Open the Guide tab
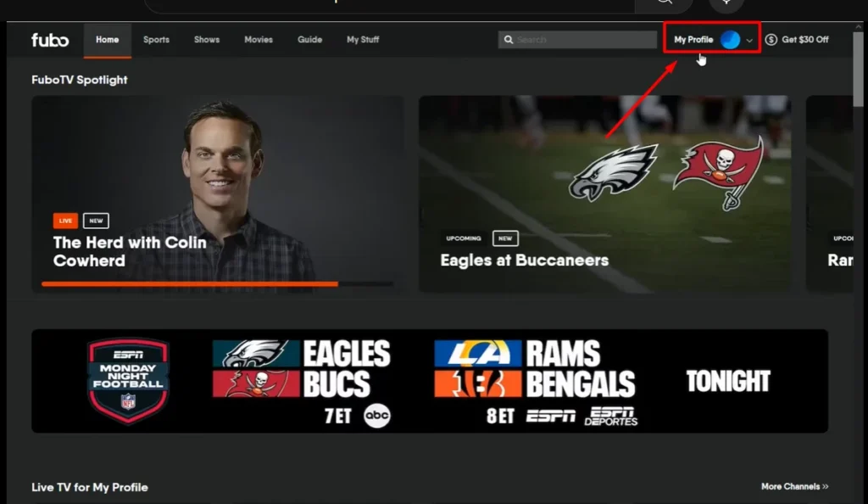This screenshot has height=504, width=868. click(x=309, y=40)
